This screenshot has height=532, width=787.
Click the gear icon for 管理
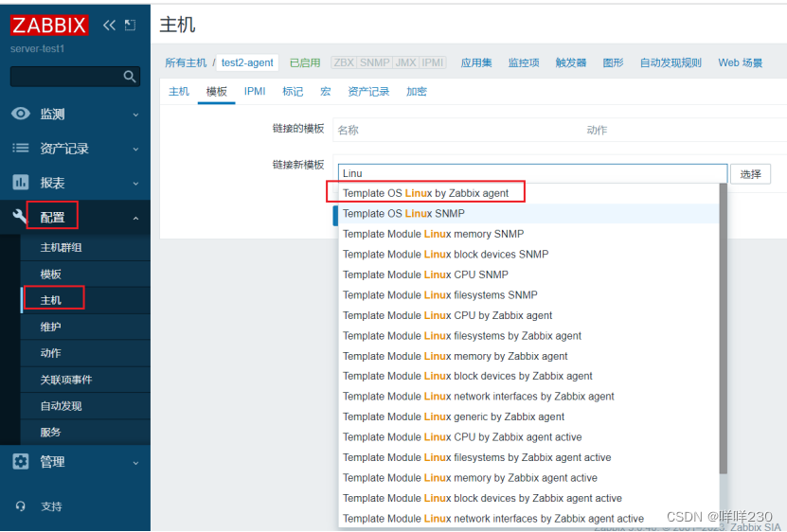21,461
